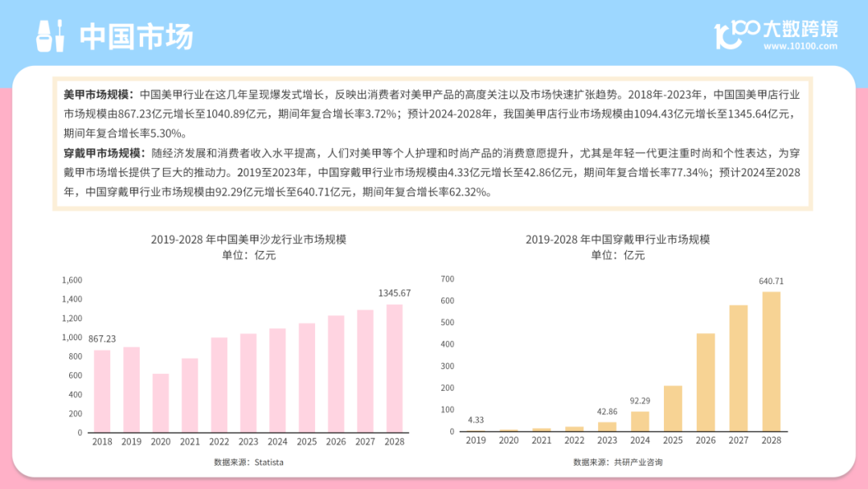
Task: Click the nail polish bottle icon
Action: (x=50, y=36)
